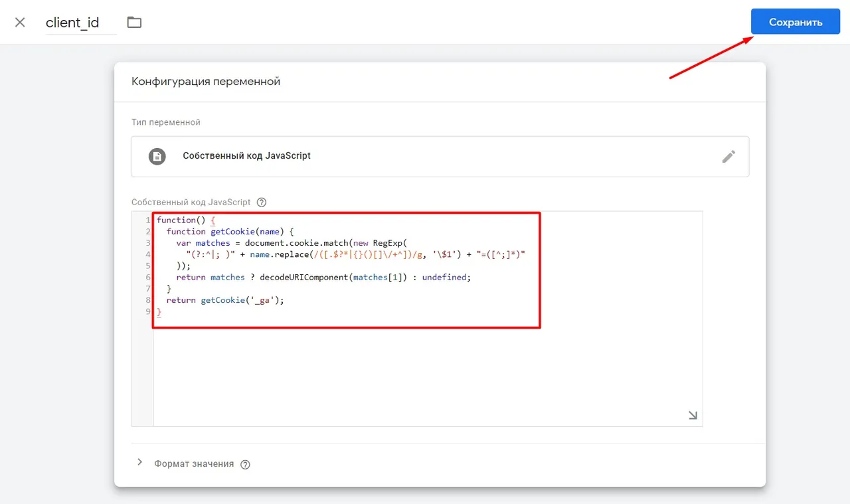
Task: Close the variable editor with X icon
Action: 20,23
